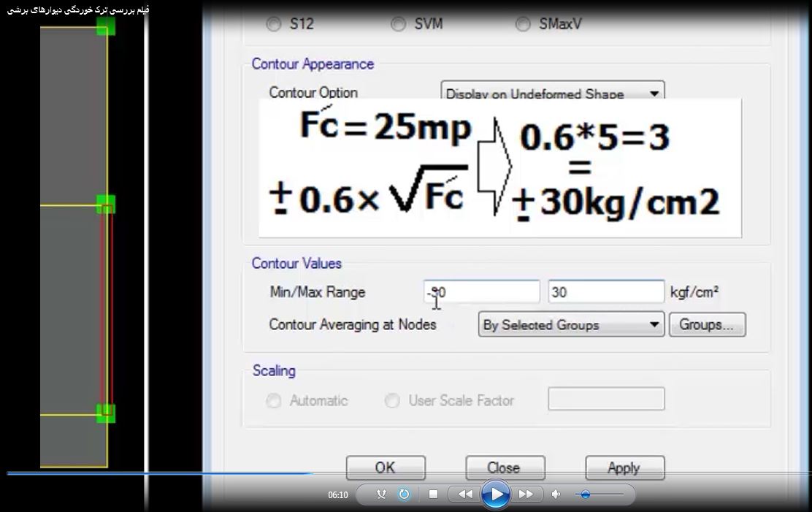Click the fast-forward Next icon

(x=526, y=494)
